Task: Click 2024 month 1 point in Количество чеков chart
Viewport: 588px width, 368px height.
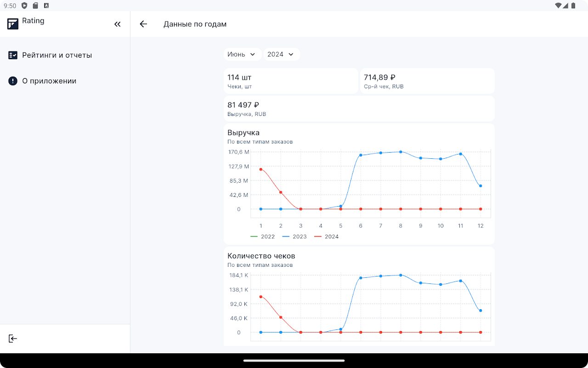Action: [x=261, y=297]
